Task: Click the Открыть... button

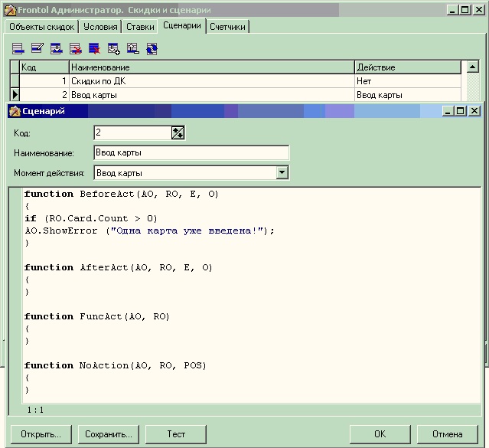Action: pos(41,434)
